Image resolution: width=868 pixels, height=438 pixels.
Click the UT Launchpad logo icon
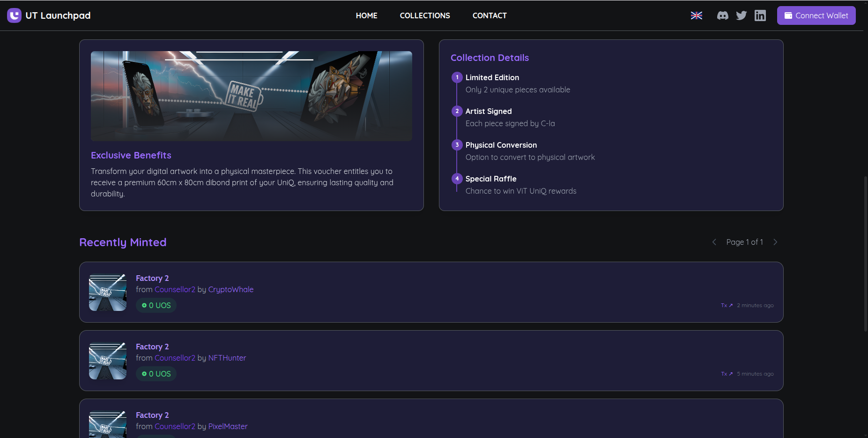click(x=14, y=15)
